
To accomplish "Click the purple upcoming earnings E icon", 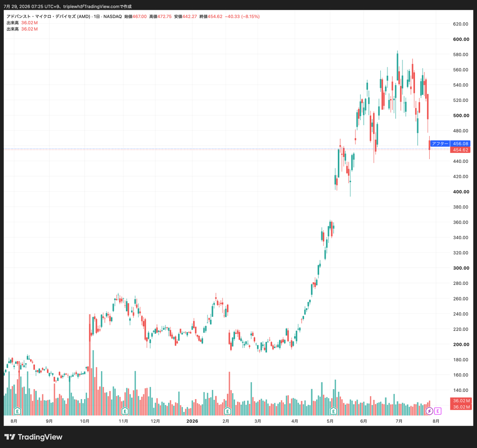I will (x=438, y=411).
